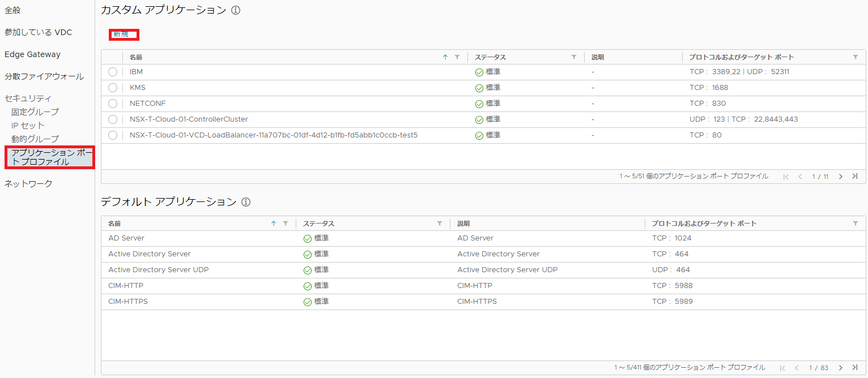
Task: Select the NETCONF radio button
Action: [x=113, y=104]
